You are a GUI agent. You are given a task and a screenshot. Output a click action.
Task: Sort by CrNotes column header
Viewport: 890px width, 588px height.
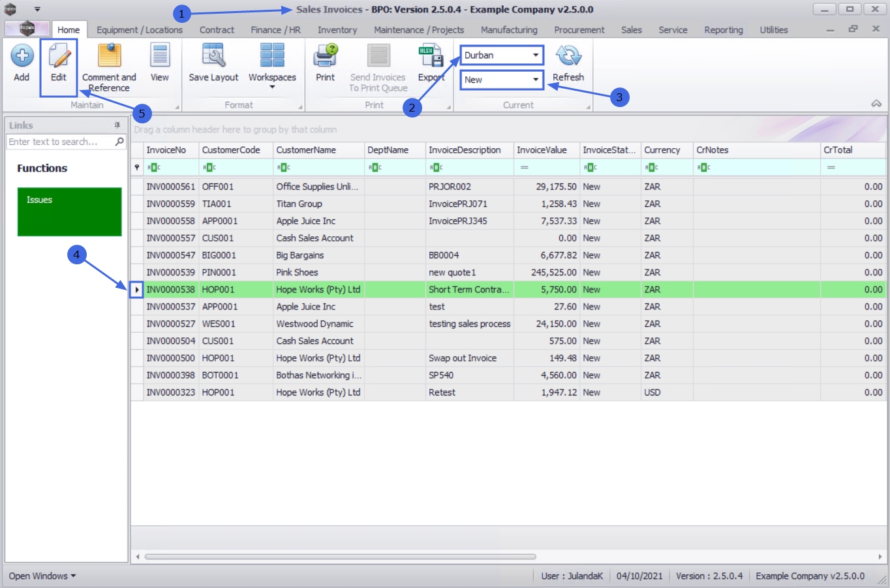757,150
